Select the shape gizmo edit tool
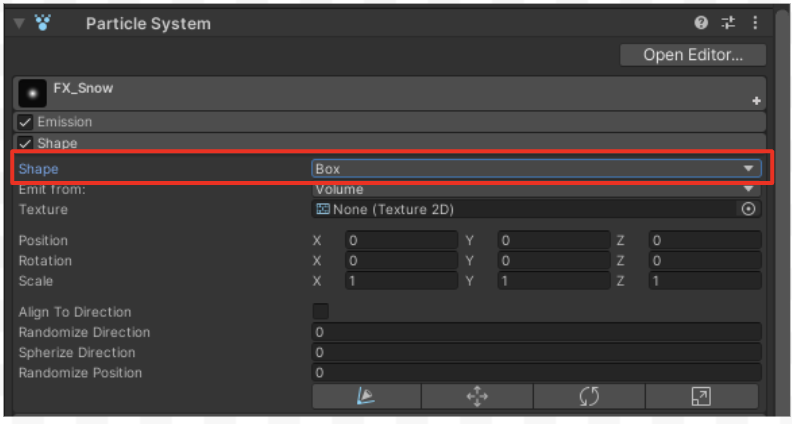The height and width of the screenshot is (424, 792). [366, 397]
